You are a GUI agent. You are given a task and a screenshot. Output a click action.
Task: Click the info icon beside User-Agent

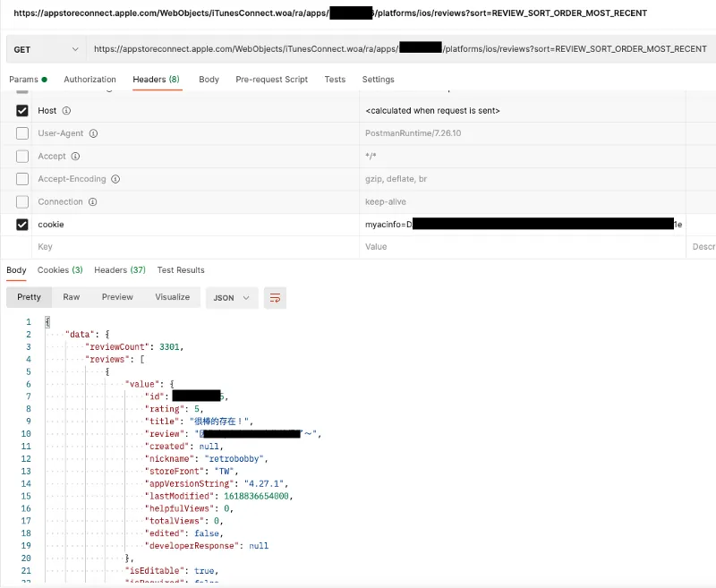click(x=94, y=133)
